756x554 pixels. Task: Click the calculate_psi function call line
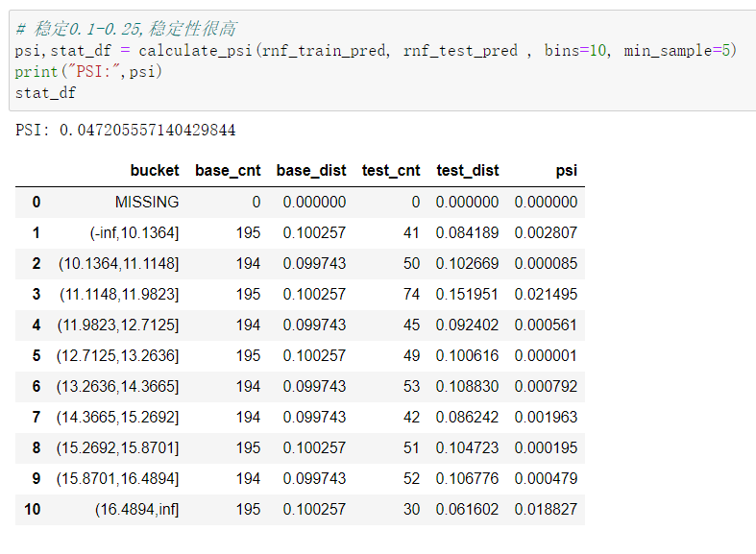click(x=376, y=51)
